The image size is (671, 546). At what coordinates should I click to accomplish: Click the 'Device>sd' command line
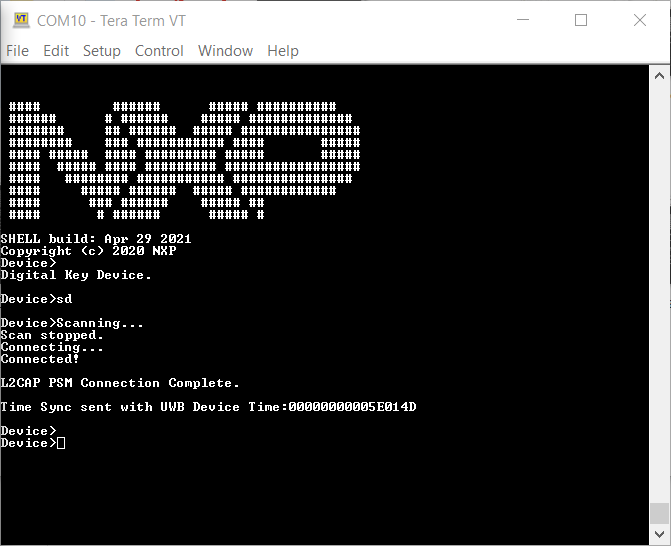36,299
